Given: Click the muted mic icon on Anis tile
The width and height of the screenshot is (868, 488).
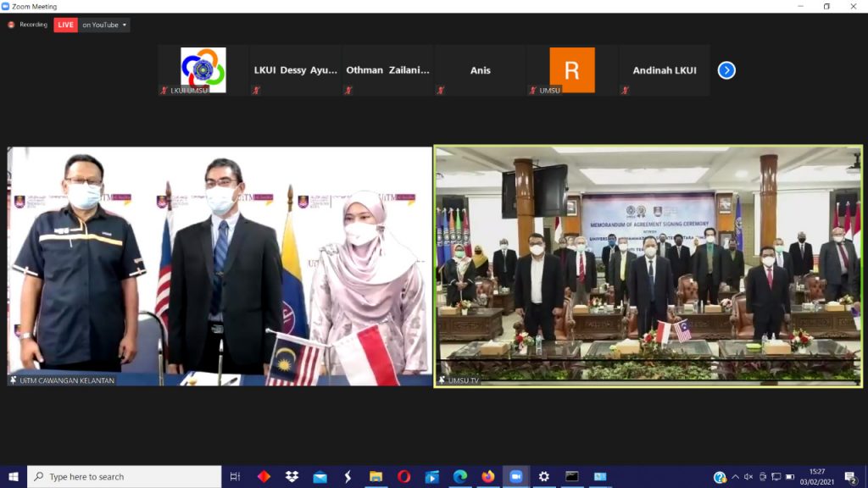Looking at the screenshot, I should 441,91.
